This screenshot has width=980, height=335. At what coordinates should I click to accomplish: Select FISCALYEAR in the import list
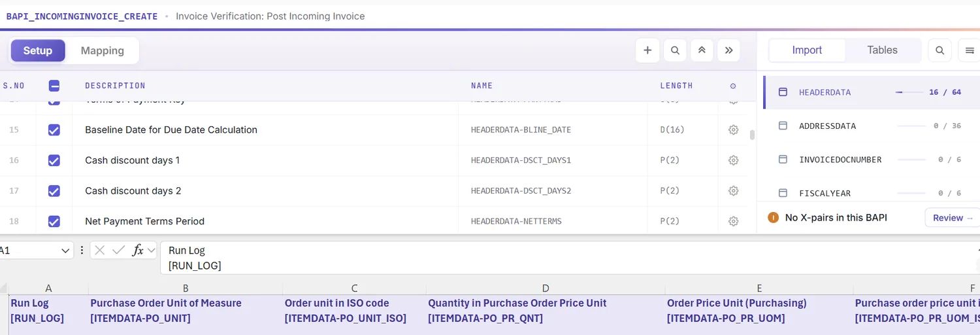point(872,193)
